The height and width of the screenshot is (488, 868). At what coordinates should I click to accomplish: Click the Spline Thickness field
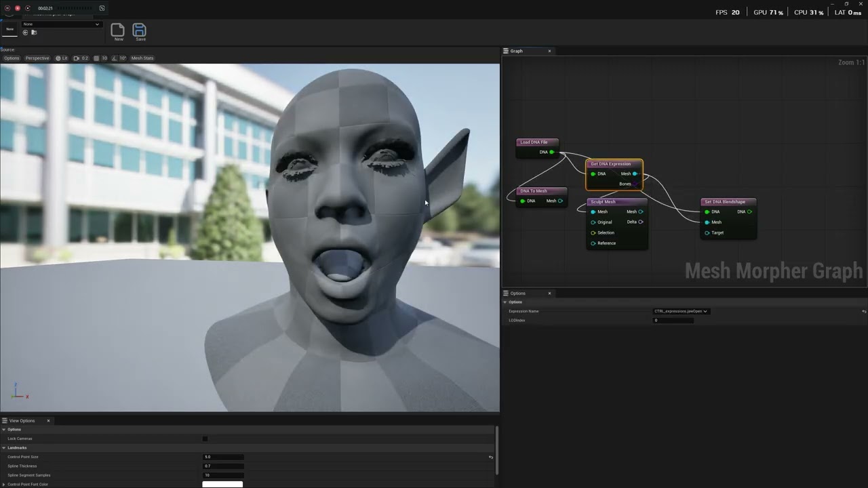pyautogui.click(x=223, y=466)
